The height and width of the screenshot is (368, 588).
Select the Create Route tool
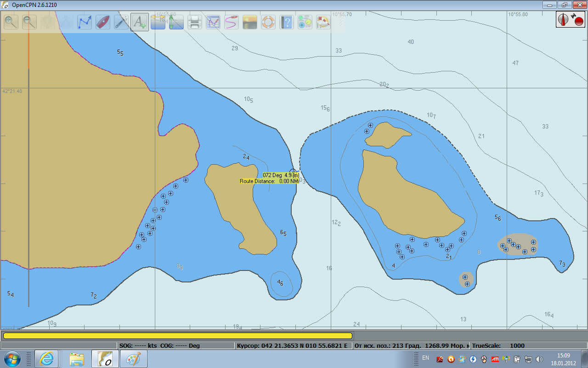(x=85, y=22)
